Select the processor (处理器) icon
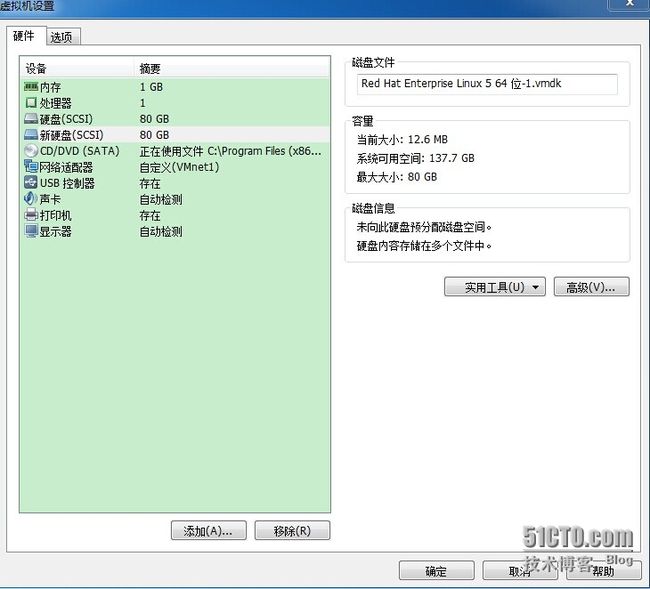 coord(31,102)
